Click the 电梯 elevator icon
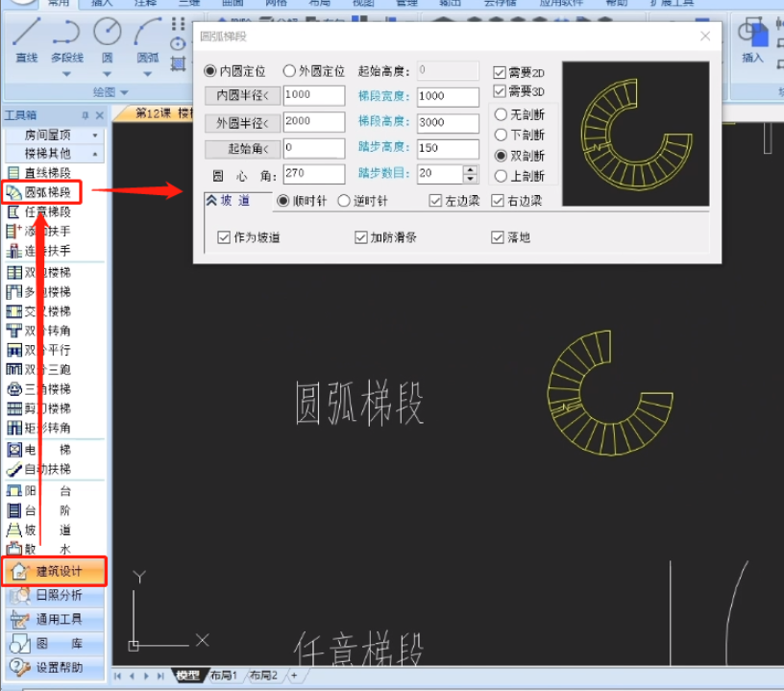This screenshot has height=691, width=784. click(14, 450)
